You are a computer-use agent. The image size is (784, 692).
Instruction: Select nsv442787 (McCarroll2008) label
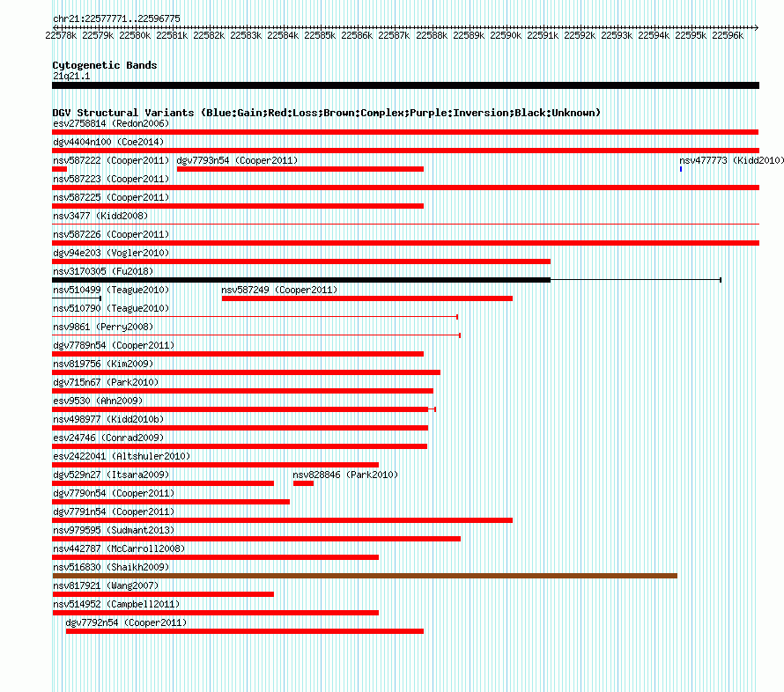click(x=119, y=548)
